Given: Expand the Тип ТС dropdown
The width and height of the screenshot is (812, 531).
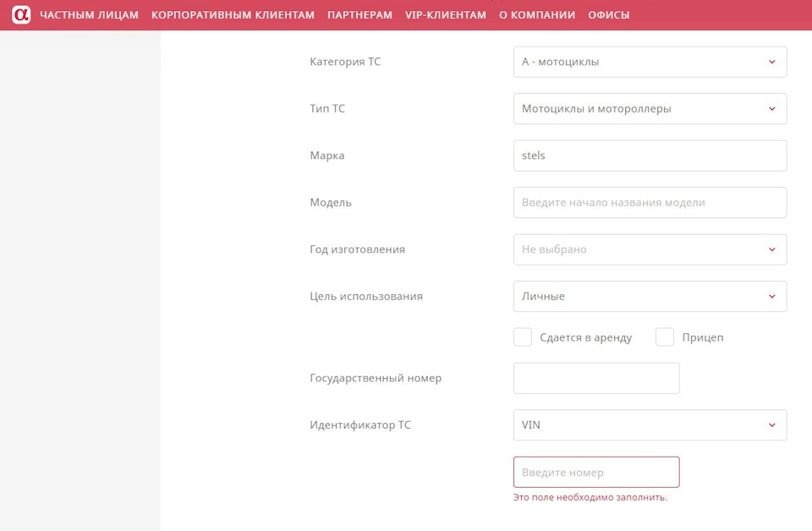Looking at the screenshot, I should 650,108.
